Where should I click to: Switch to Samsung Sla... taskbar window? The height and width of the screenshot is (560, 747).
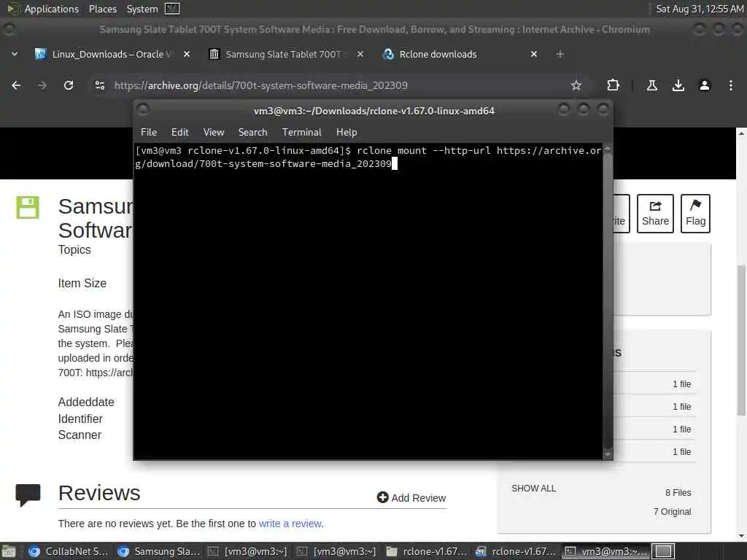[158, 551]
